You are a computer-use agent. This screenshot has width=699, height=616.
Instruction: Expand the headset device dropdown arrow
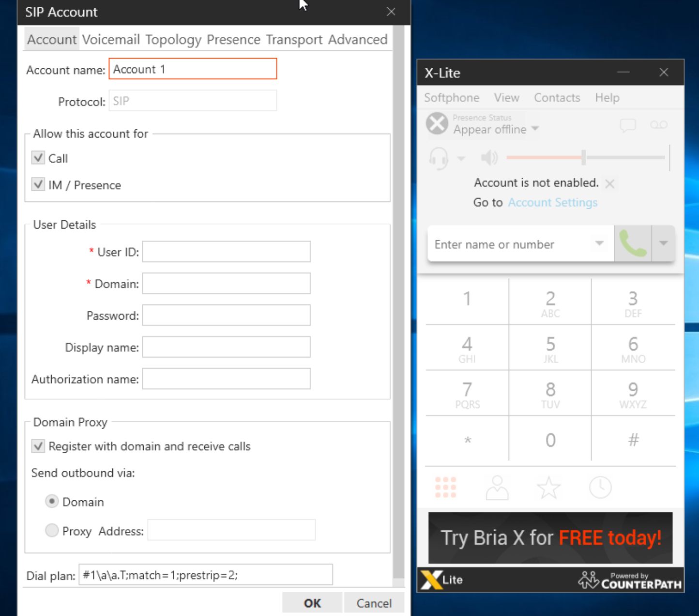[461, 158]
